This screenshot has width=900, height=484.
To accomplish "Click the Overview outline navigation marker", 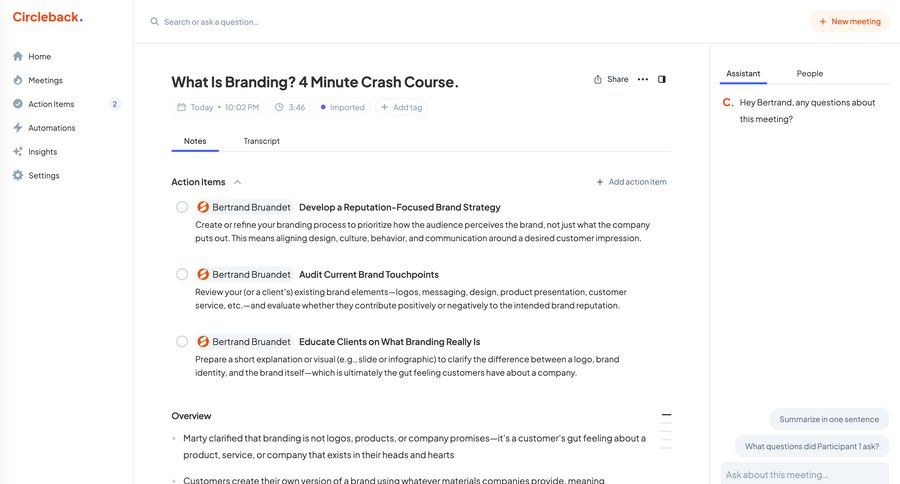I will [666, 414].
